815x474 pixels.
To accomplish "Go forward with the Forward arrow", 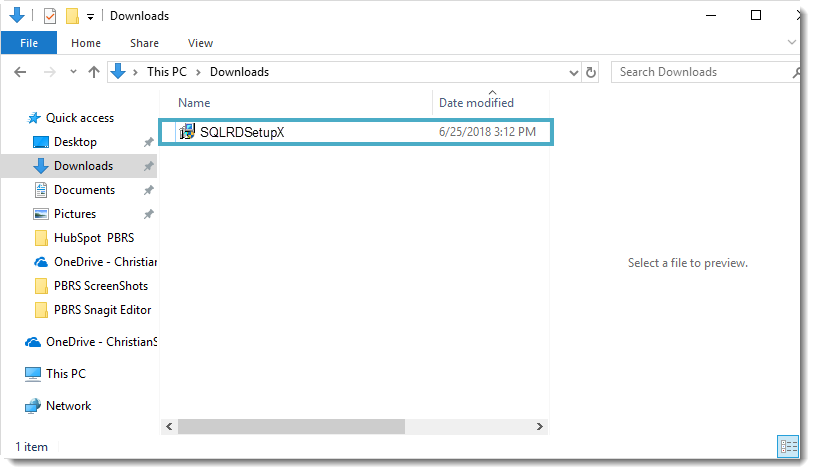I will (x=50, y=72).
